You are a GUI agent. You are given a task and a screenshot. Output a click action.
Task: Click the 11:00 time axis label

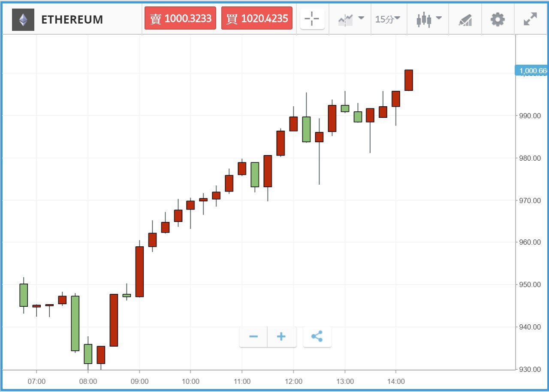[242, 381]
